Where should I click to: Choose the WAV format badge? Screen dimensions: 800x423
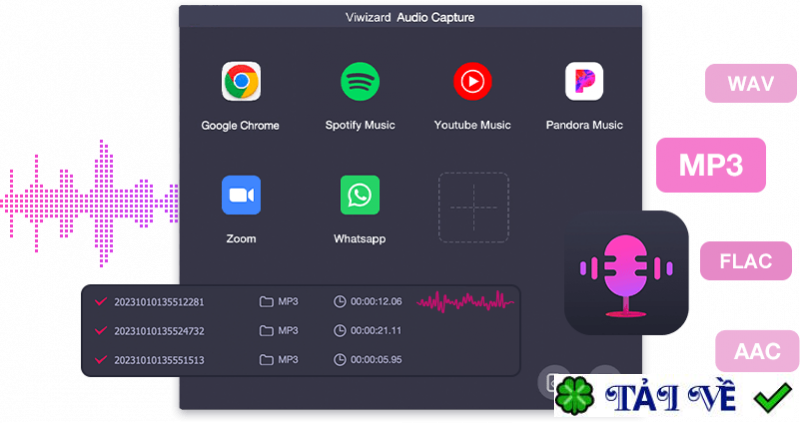pos(751,83)
